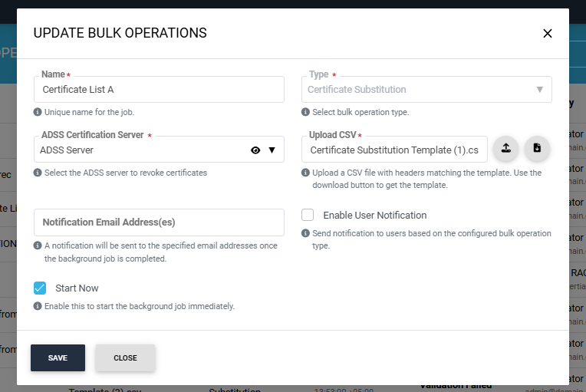This screenshot has height=392, width=586.
Task: Uncheck the Start Now checkbox
Action: point(41,288)
